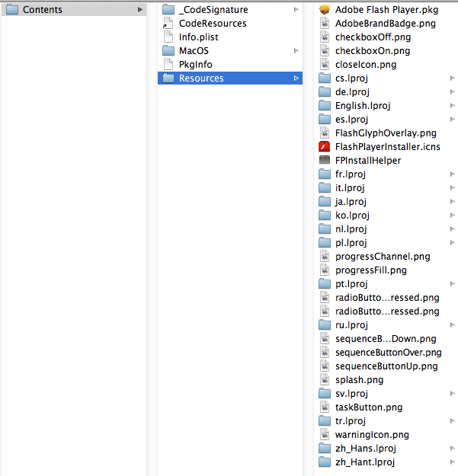The image size is (458, 476).
Task: Select the es.lproj folder name
Action: click(352, 120)
